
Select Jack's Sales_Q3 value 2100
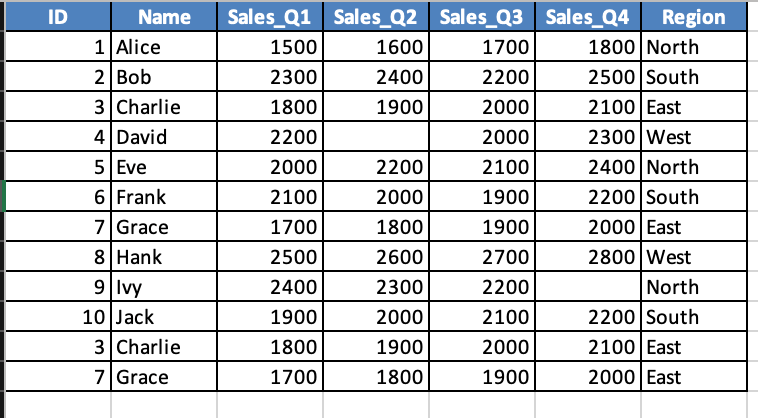tap(482, 317)
